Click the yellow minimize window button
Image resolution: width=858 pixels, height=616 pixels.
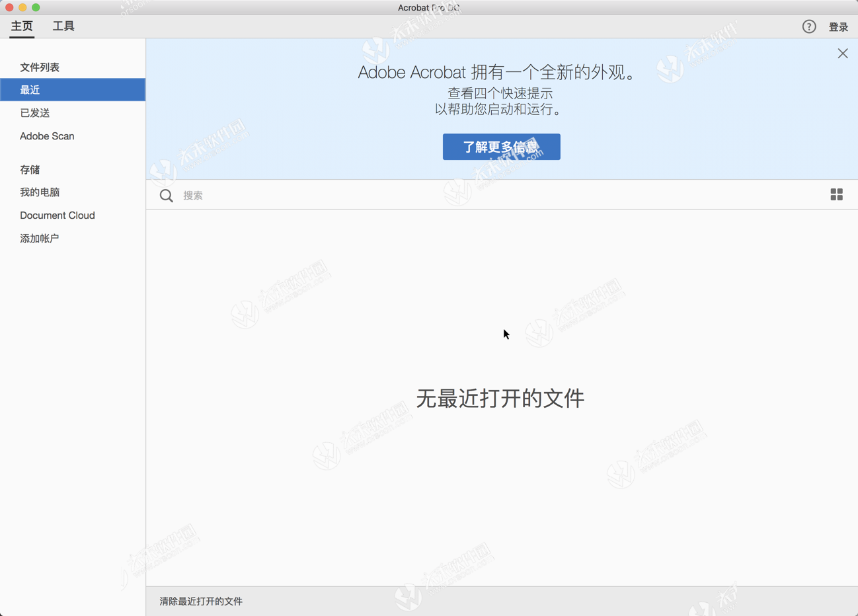(22, 7)
